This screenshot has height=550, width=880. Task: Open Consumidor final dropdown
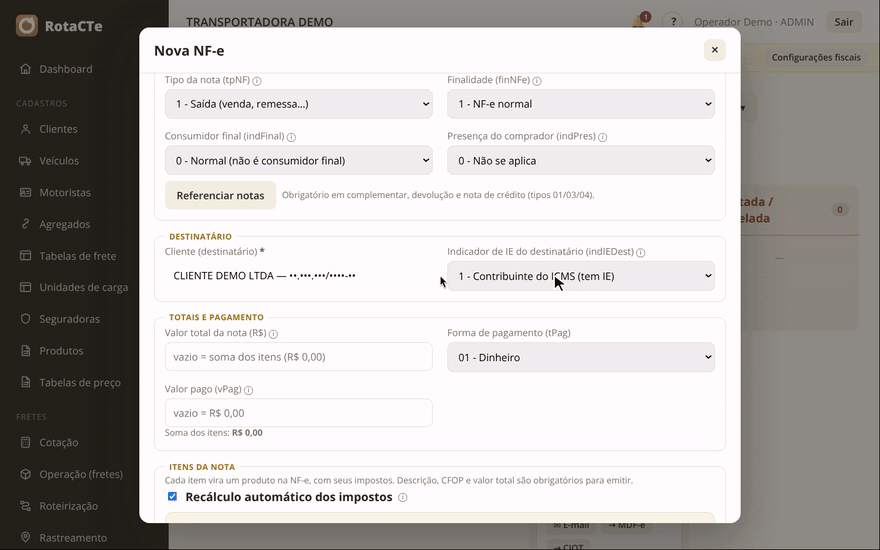pyautogui.click(x=299, y=161)
